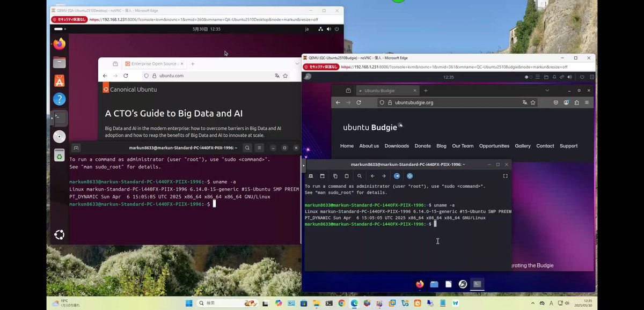Open Files from the Ubuntu dock
The image size is (644, 310).
click(59, 62)
